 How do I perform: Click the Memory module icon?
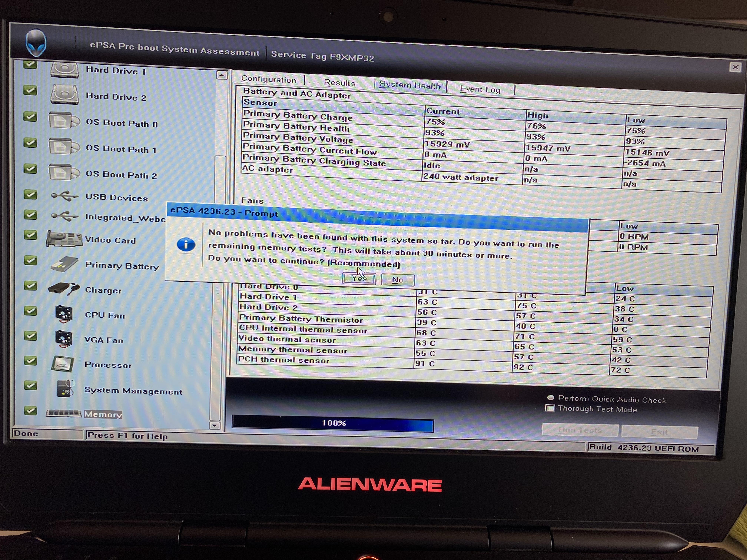click(x=64, y=413)
